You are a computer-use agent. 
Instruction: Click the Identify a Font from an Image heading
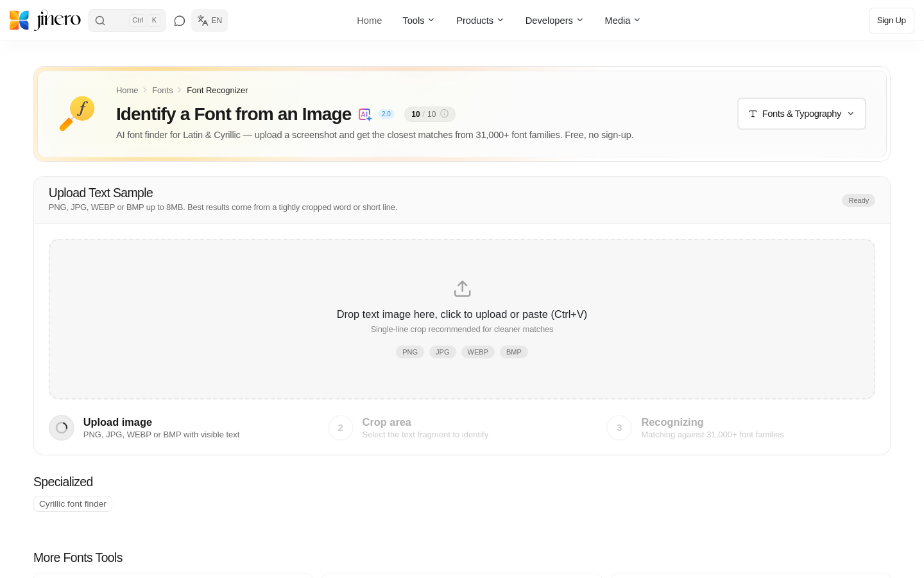coord(234,114)
